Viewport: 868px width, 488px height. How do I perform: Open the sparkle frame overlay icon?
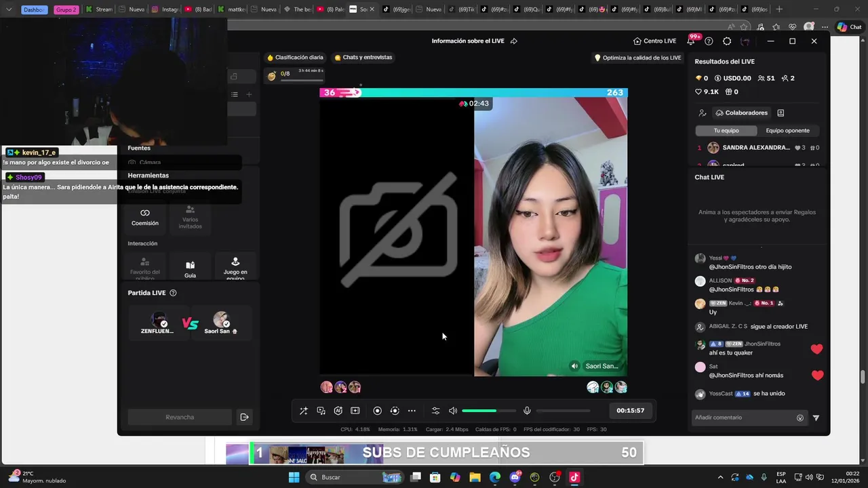point(355,411)
